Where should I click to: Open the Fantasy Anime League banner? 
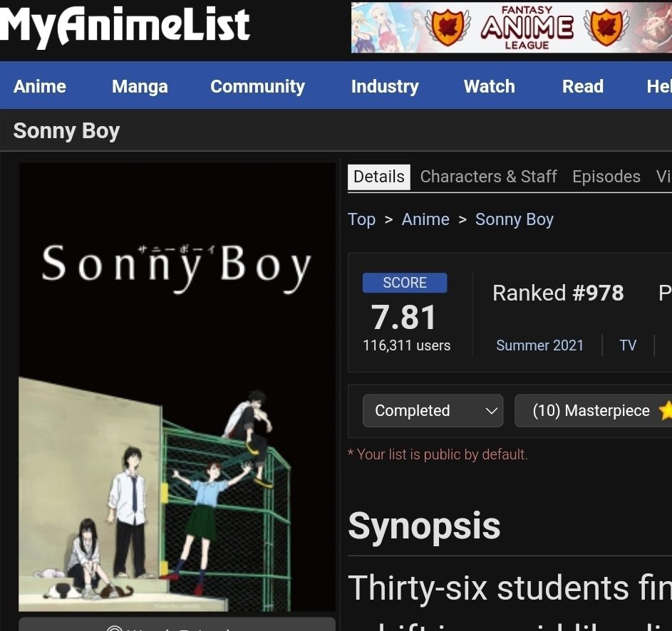point(511,28)
